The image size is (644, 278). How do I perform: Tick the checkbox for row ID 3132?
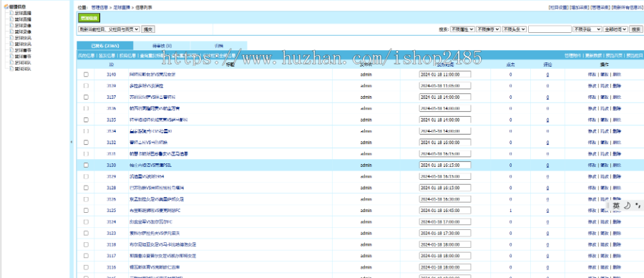[86, 143]
